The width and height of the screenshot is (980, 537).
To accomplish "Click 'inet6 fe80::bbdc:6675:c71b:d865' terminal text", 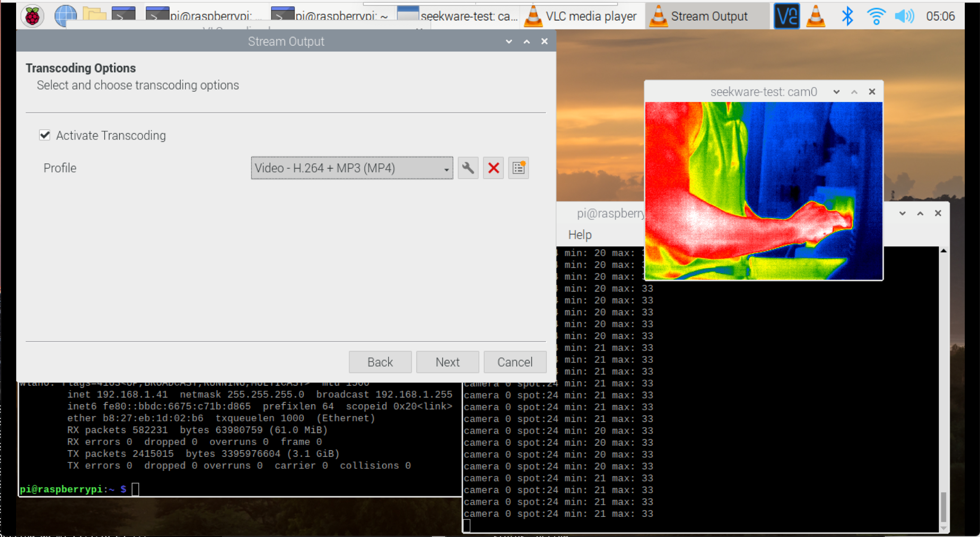I will pos(159,407).
